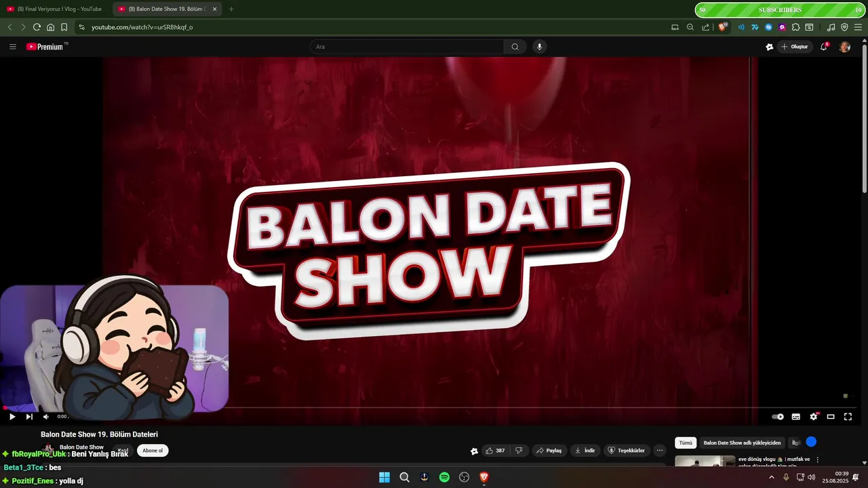Open the Balon Date Show channel
Screen dimensions: 868x488
81,447
